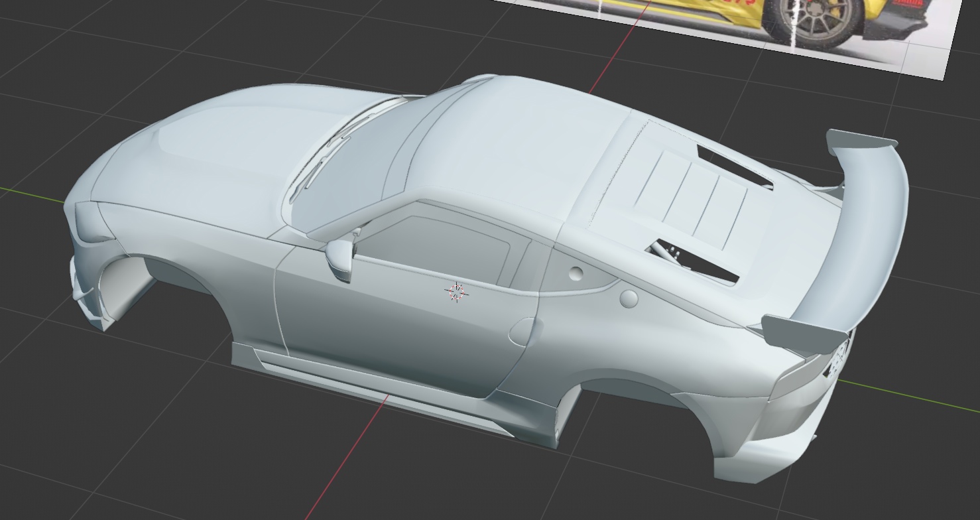Image resolution: width=980 pixels, height=520 pixels.
Task: Select the louvered rear window panel
Action: click(x=690, y=200)
